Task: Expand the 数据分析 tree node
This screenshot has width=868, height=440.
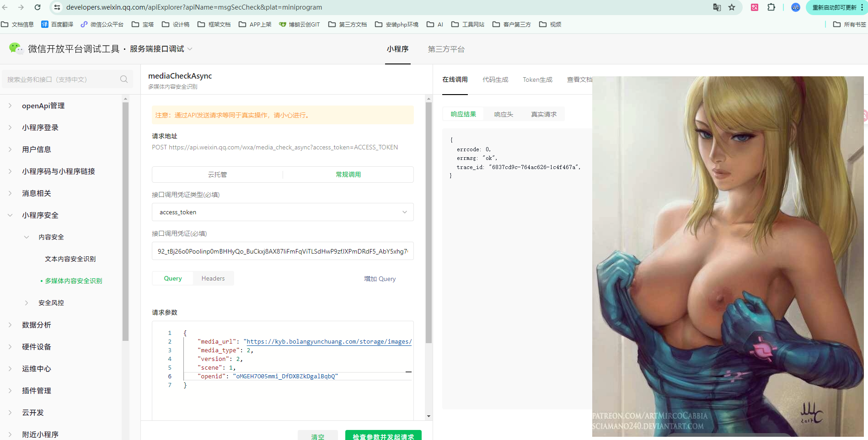Action: click(10, 325)
